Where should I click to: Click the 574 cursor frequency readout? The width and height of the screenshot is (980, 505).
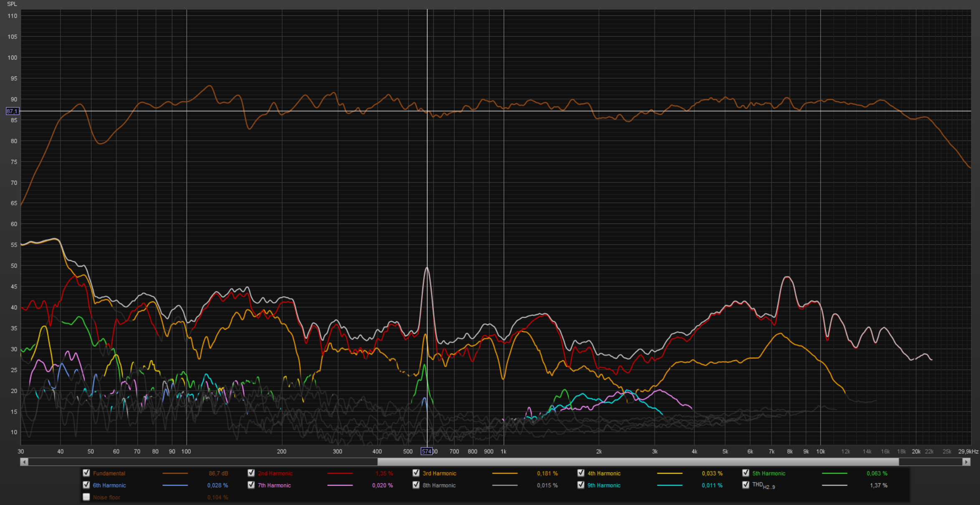(x=427, y=451)
